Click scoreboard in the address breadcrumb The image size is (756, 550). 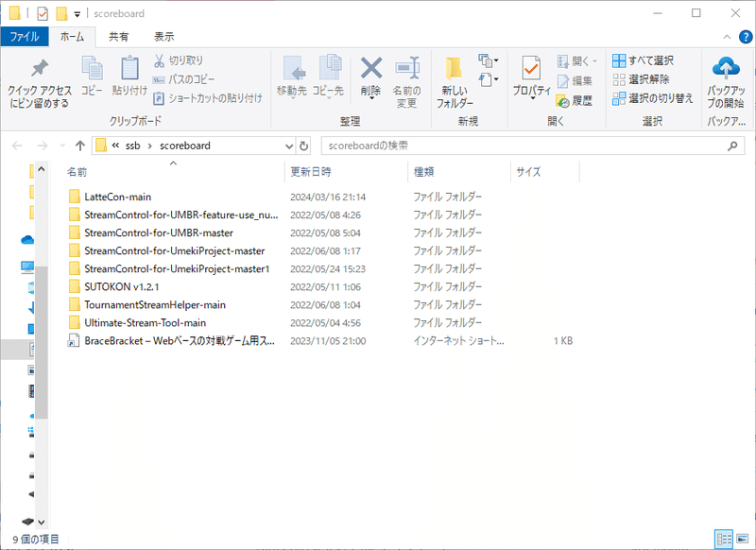tap(185, 146)
